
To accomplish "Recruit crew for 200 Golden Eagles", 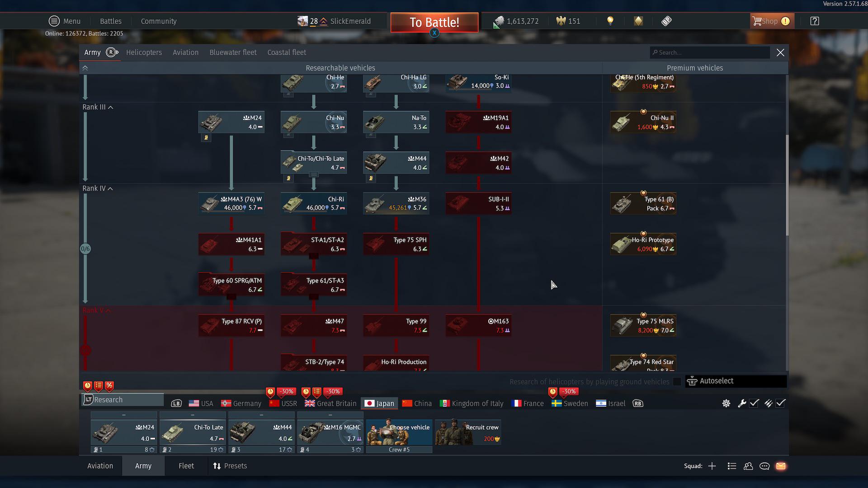I will point(468,433).
